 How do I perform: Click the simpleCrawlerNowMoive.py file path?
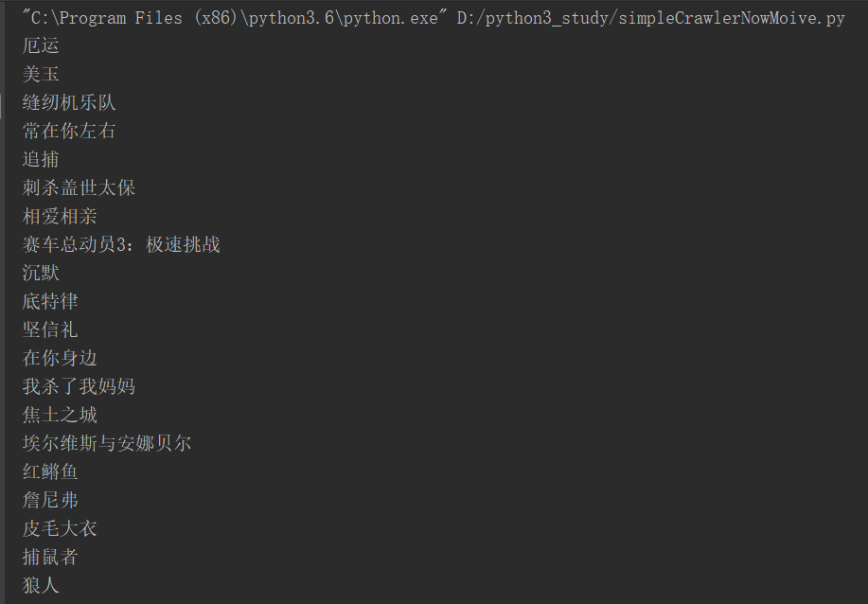(651, 18)
